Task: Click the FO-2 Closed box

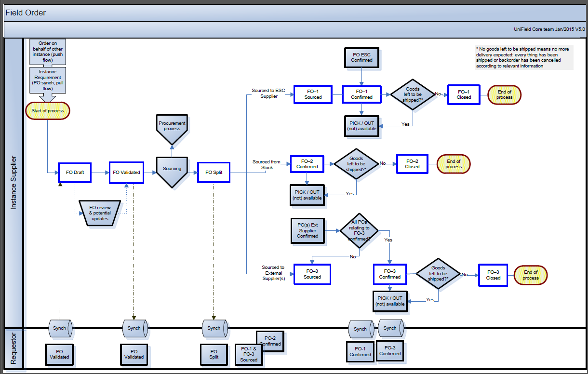Action: 412,164
